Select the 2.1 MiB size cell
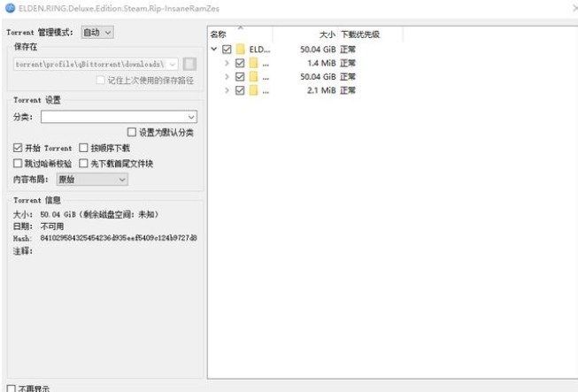 click(x=321, y=90)
